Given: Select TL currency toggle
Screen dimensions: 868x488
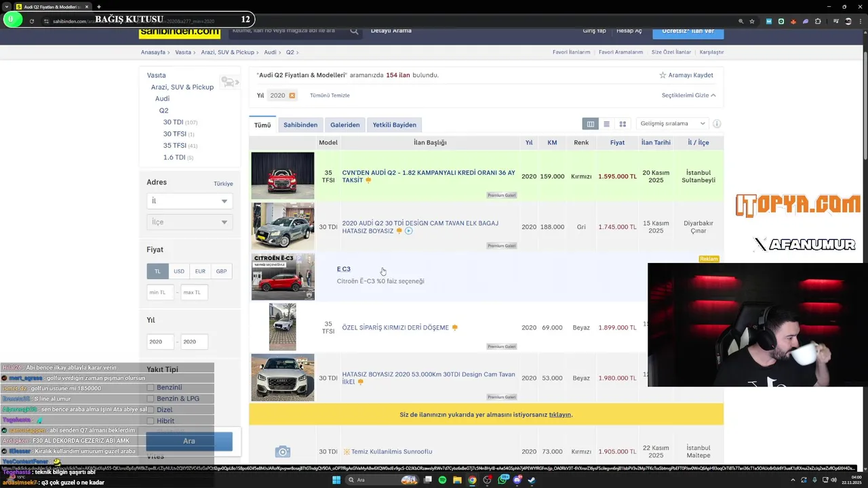Looking at the screenshot, I should tap(157, 271).
